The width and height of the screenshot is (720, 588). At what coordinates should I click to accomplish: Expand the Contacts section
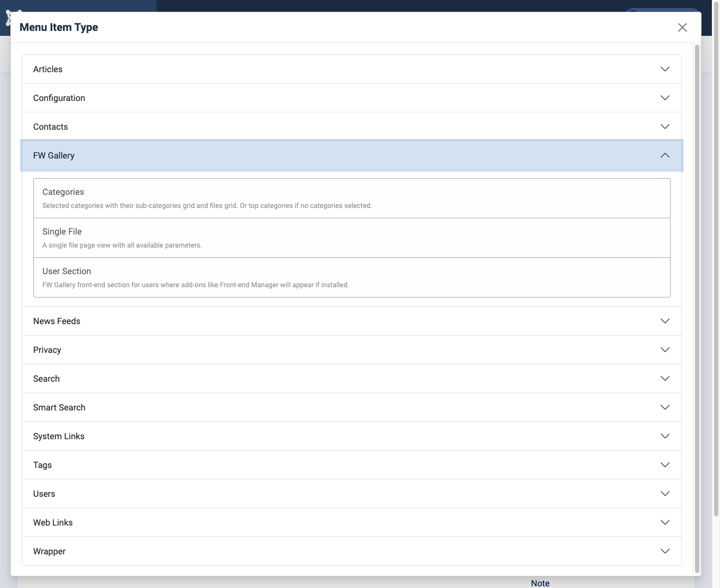click(x=351, y=126)
